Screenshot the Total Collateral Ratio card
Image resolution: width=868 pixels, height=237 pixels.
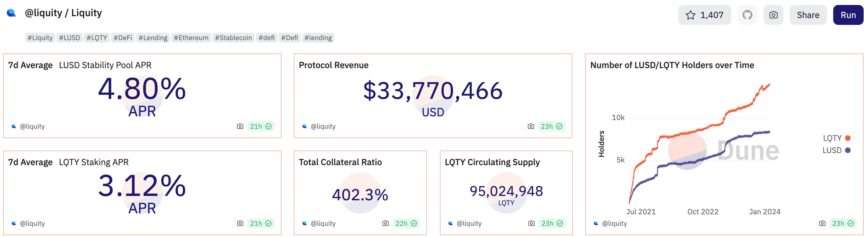pyautogui.click(x=386, y=224)
